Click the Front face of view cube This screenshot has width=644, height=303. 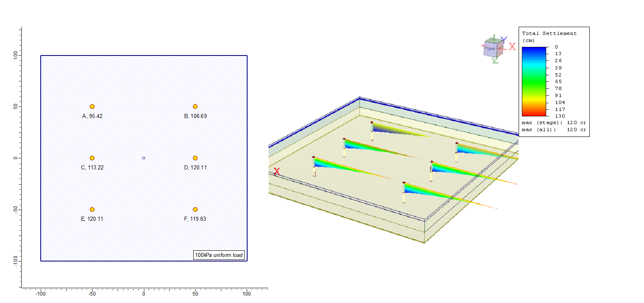click(x=490, y=49)
